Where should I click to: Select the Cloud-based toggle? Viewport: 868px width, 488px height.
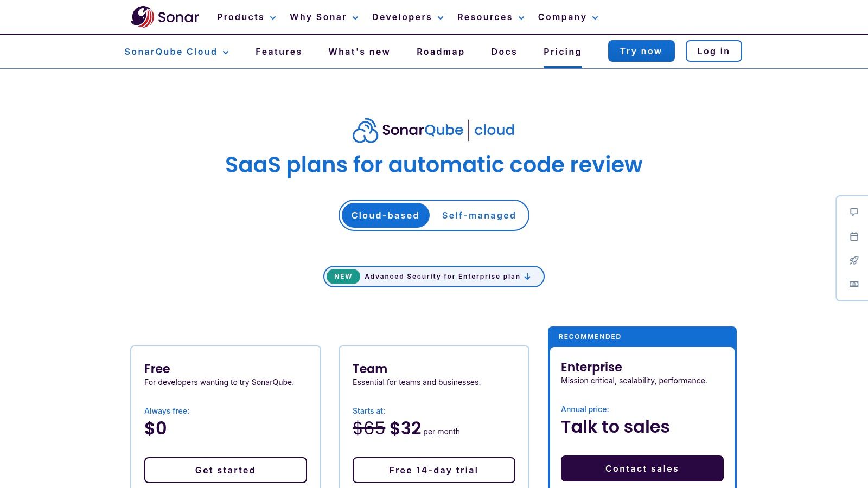385,215
